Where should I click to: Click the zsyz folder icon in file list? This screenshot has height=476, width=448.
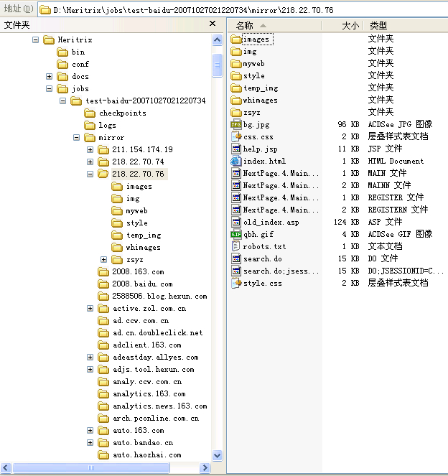[x=235, y=112]
